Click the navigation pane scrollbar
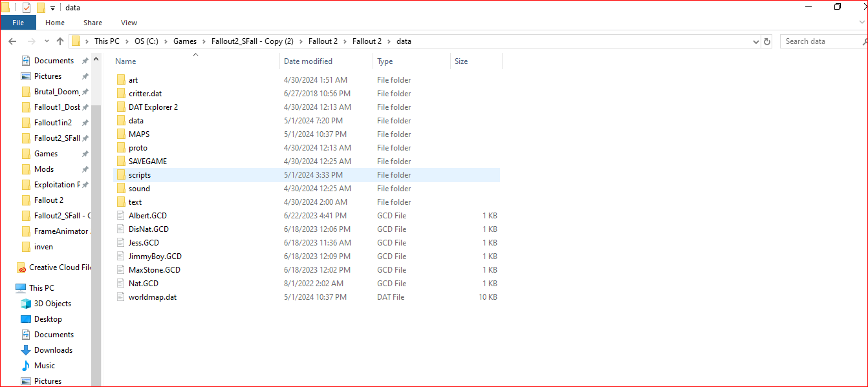Image resolution: width=868 pixels, height=387 pixels. point(96,246)
